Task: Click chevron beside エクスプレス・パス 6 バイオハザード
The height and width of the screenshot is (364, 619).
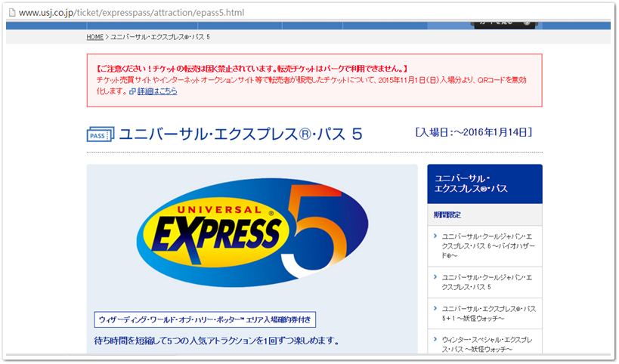Action: 435,236
